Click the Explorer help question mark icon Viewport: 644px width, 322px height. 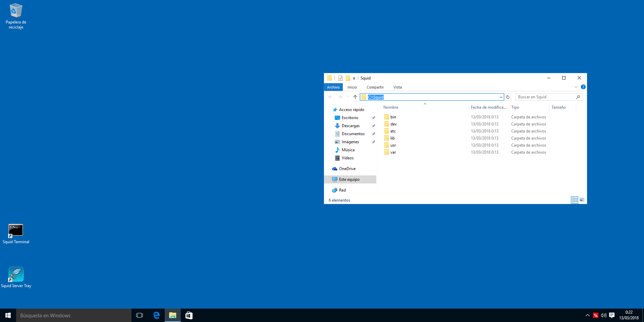tap(583, 87)
